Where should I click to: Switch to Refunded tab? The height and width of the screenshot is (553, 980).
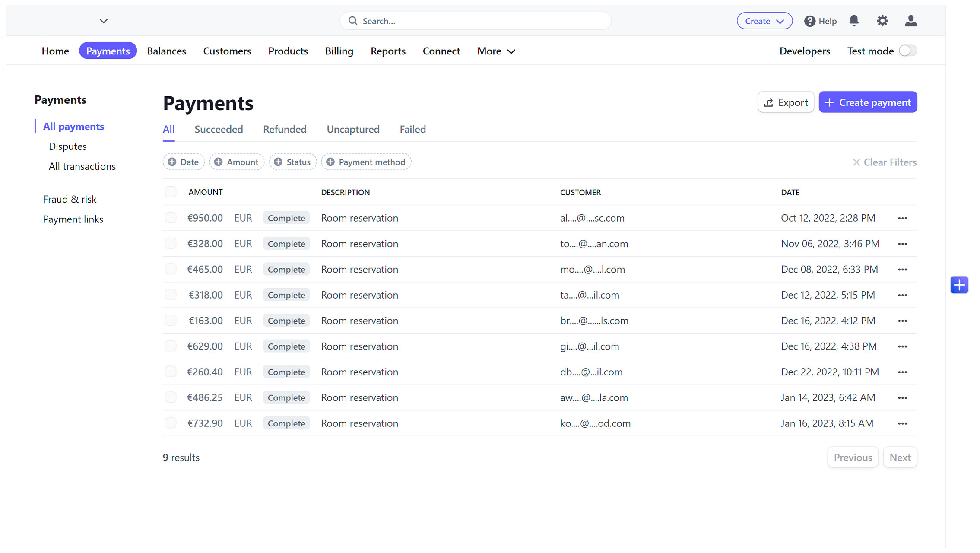click(x=285, y=129)
